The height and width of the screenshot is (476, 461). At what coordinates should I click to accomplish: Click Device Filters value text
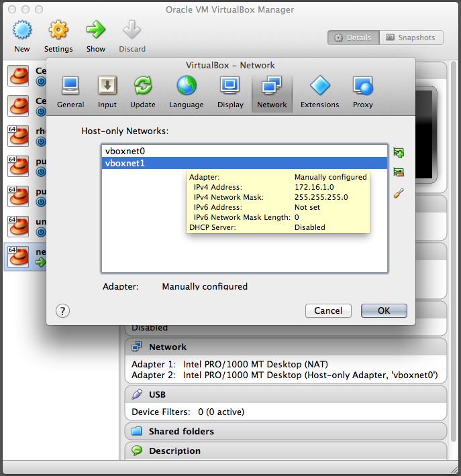click(x=221, y=412)
